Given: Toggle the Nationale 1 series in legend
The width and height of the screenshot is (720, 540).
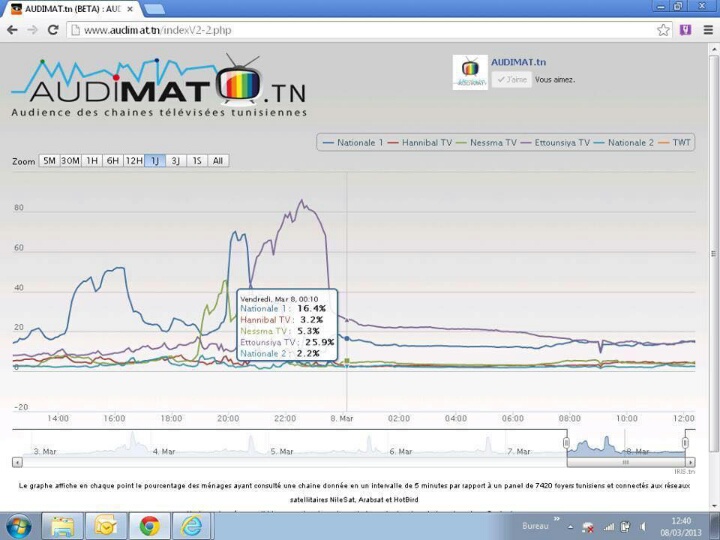Looking at the screenshot, I should 353,143.
